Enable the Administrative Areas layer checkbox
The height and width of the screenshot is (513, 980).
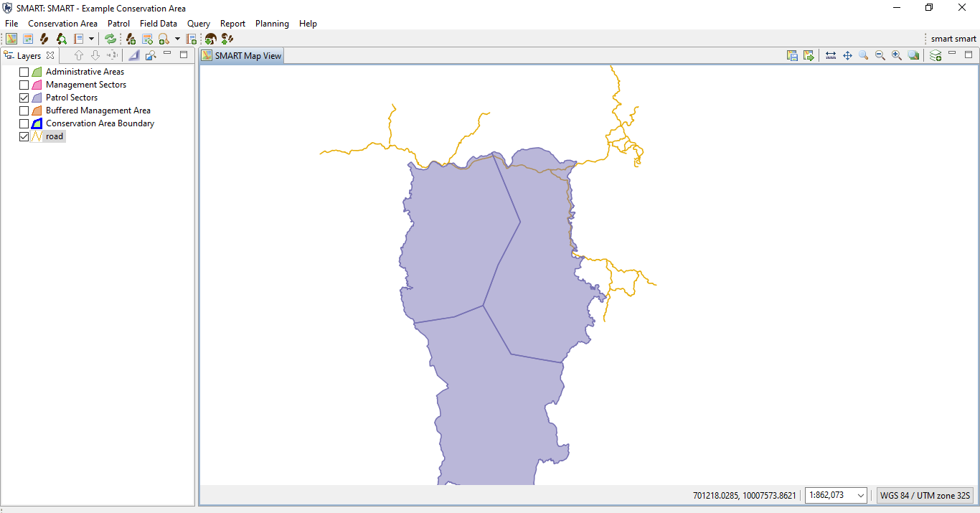click(x=24, y=72)
